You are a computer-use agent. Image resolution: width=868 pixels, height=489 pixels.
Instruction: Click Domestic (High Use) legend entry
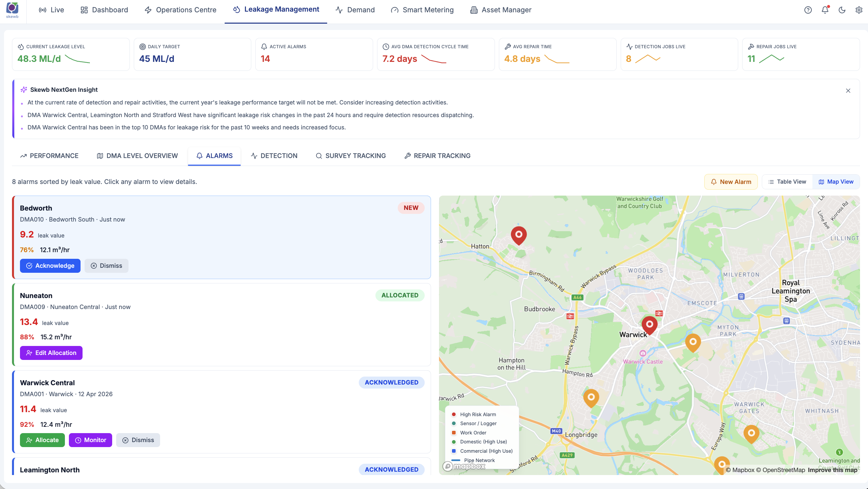[479, 442]
